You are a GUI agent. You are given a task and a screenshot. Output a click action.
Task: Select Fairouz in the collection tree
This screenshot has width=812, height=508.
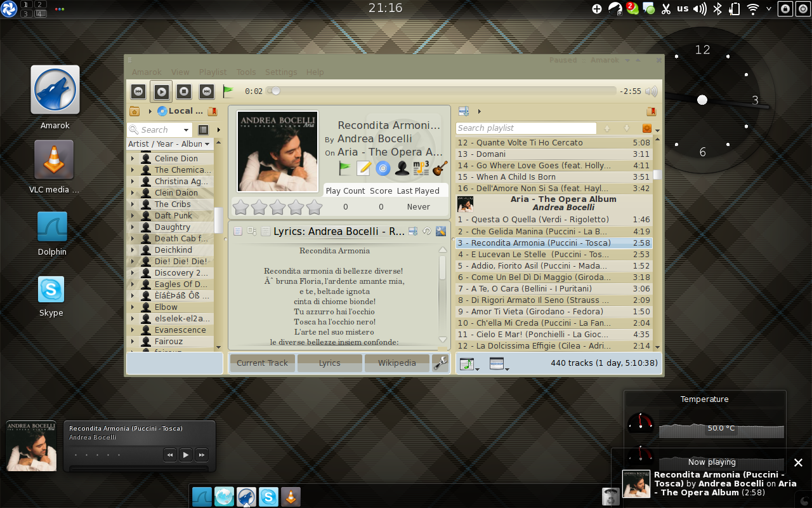pyautogui.click(x=169, y=342)
